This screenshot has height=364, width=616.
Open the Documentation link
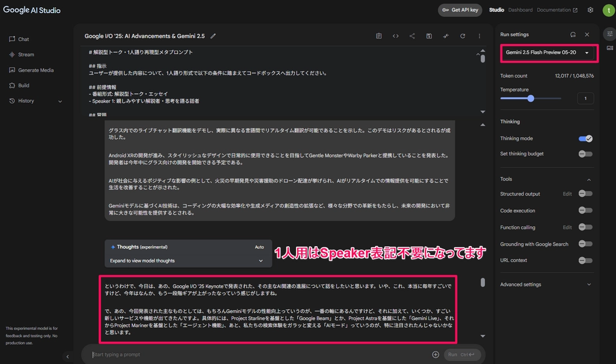[x=557, y=10]
